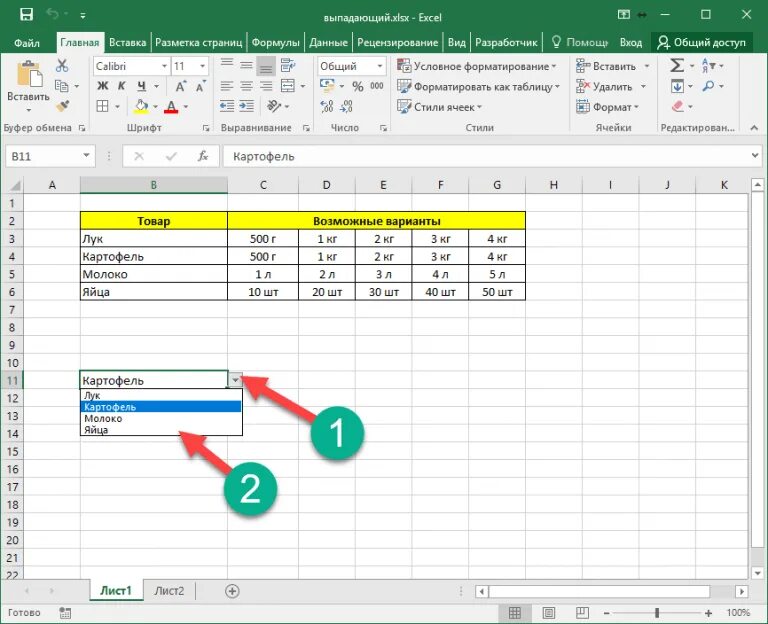Screen dimensions: 768x624
Task: Switch to Данные ribbon tab
Action: point(328,43)
